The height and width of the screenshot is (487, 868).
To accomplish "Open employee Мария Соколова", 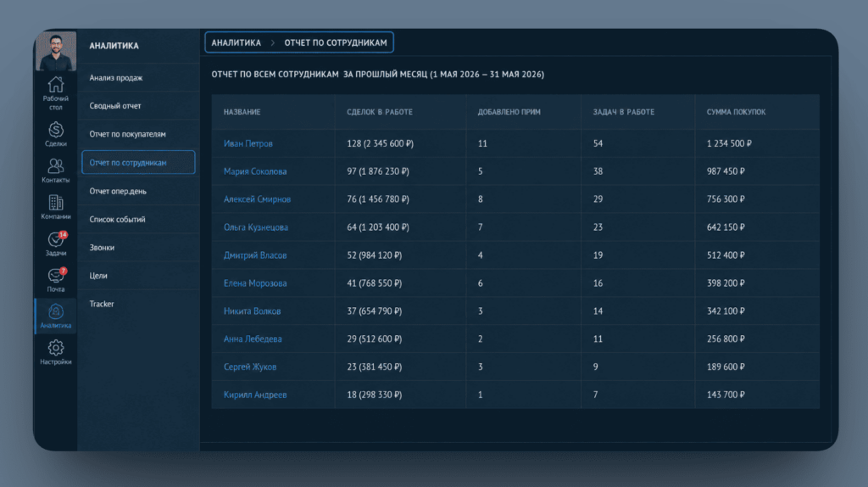I will (255, 171).
